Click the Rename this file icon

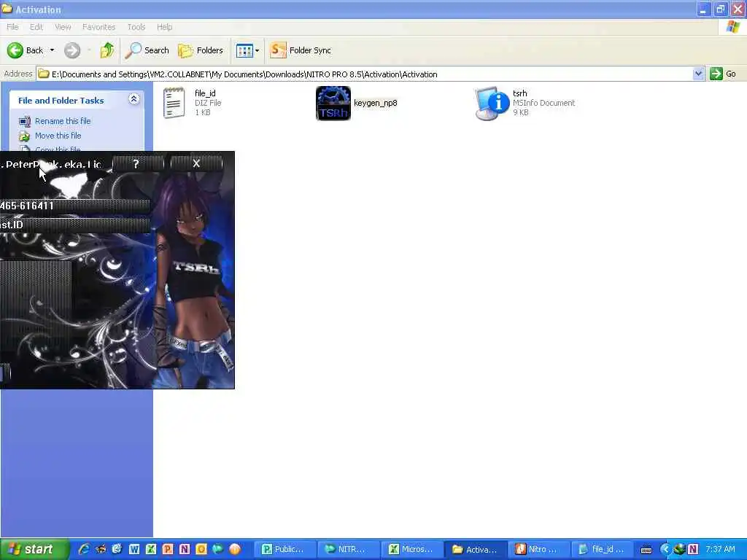point(25,122)
